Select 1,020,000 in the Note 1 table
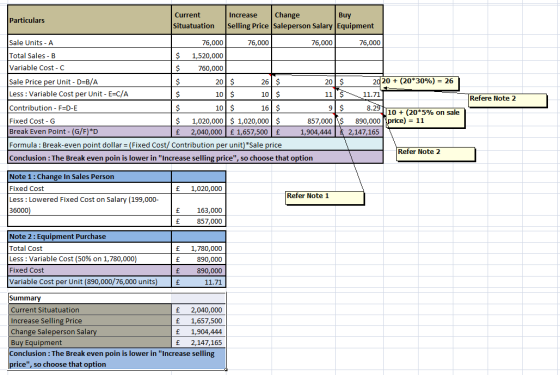The image size is (560, 375). coord(199,188)
